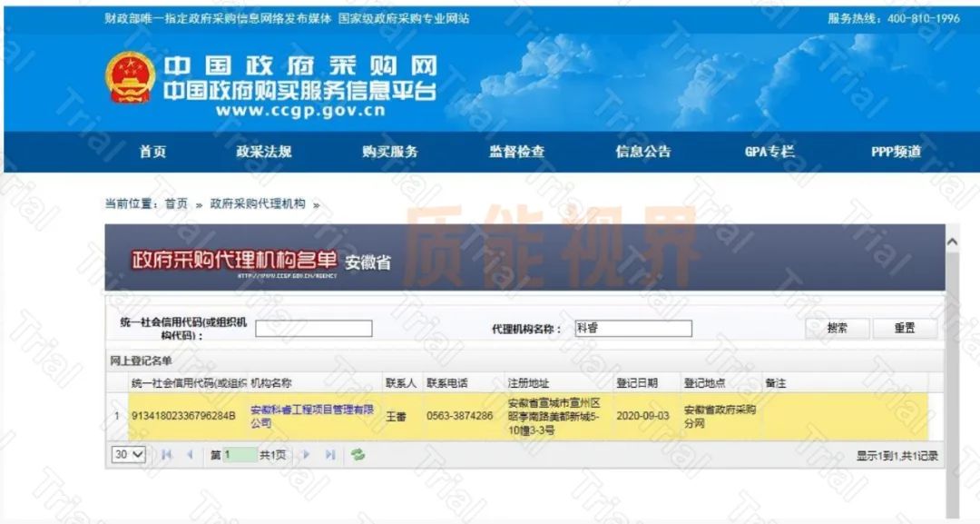Open the 购买服务 navigation menu
Image resolution: width=980 pixels, height=524 pixels.
pyautogui.click(x=390, y=152)
